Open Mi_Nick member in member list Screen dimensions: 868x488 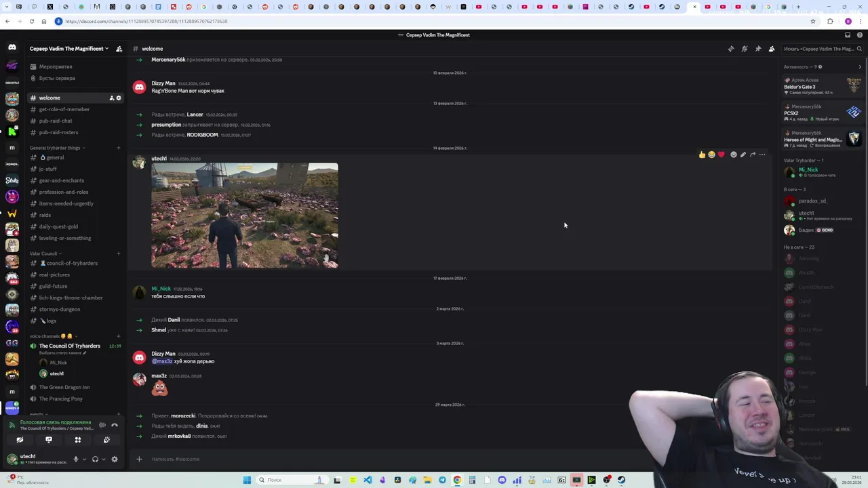click(823, 172)
